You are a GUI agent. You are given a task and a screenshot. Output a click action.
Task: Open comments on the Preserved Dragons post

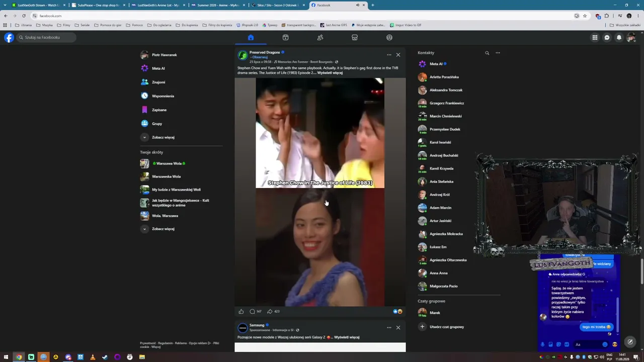[x=256, y=311]
